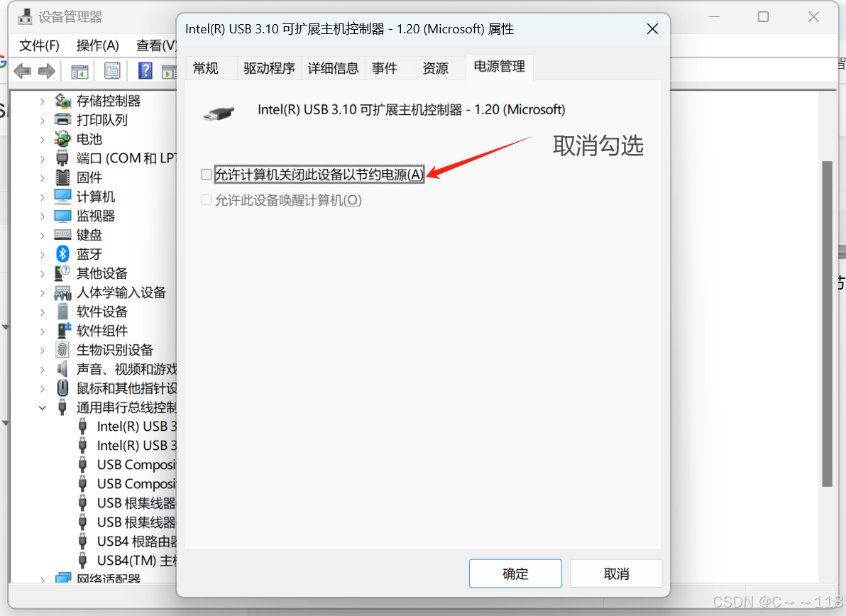Image resolution: width=846 pixels, height=616 pixels.
Task: Select the 生物识别设备 tree label
Action: pos(115,350)
